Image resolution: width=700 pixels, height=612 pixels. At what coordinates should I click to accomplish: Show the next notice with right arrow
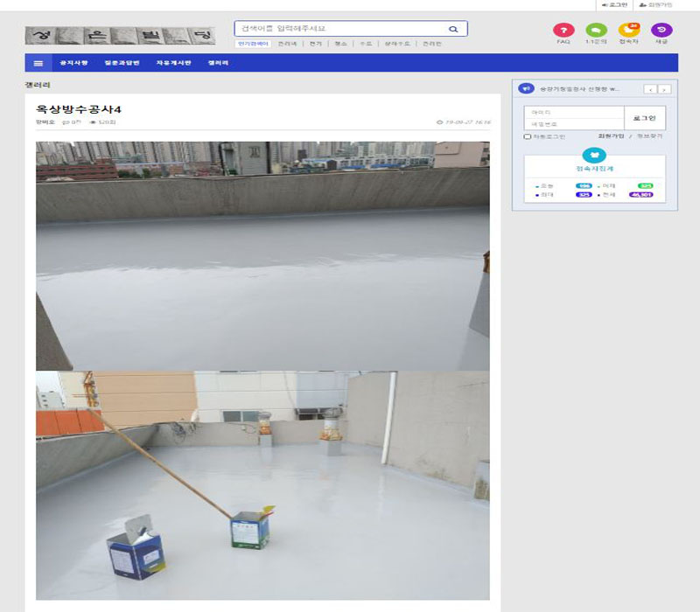(x=665, y=89)
